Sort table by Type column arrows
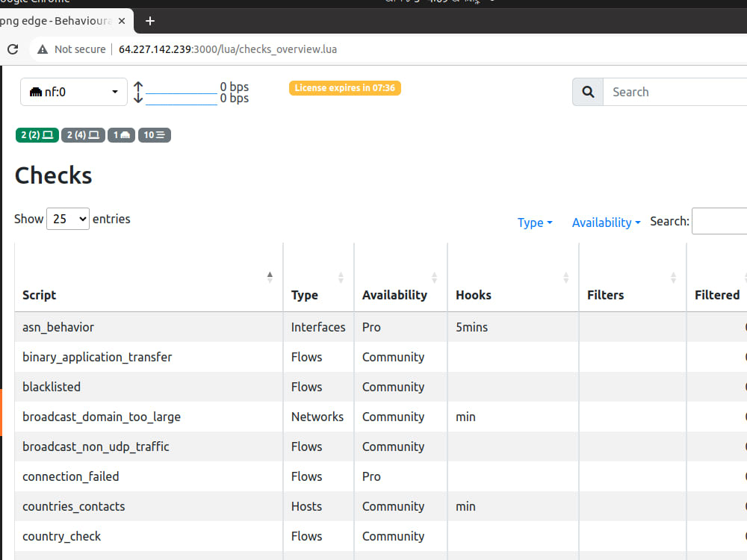 (341, 278)
